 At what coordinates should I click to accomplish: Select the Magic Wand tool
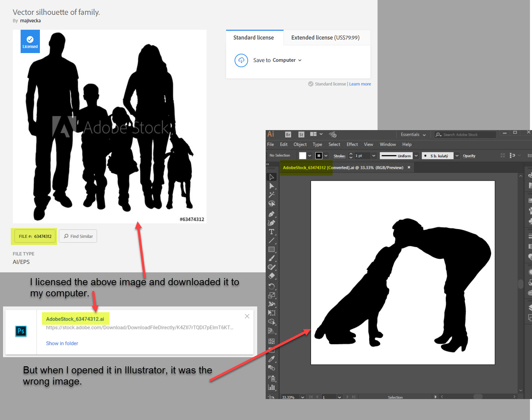(x=271, y=195)
